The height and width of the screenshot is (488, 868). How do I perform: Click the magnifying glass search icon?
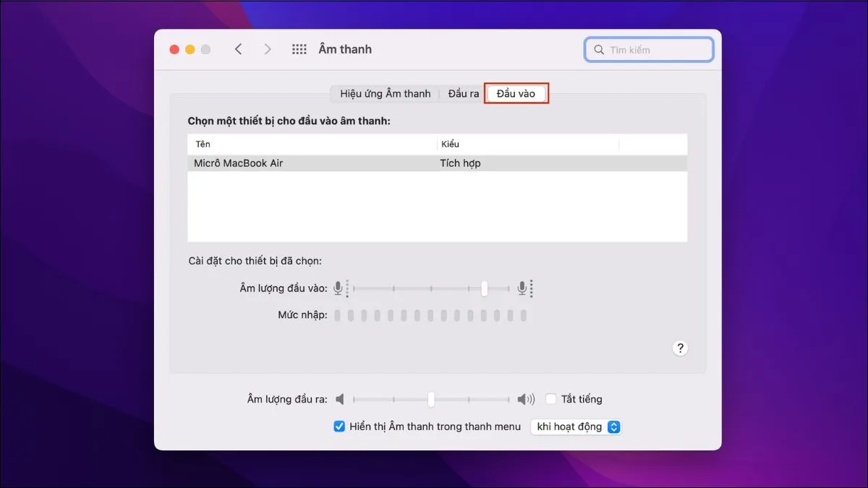(599, 50)
